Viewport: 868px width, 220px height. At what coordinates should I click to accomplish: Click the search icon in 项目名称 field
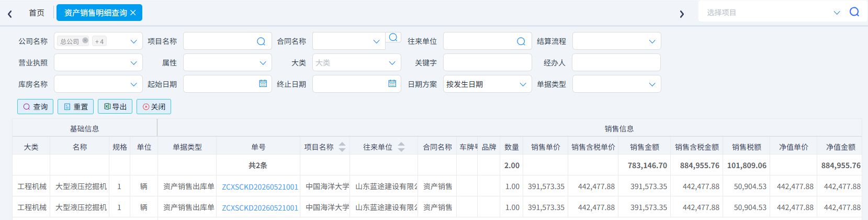(x=261, y=41)
